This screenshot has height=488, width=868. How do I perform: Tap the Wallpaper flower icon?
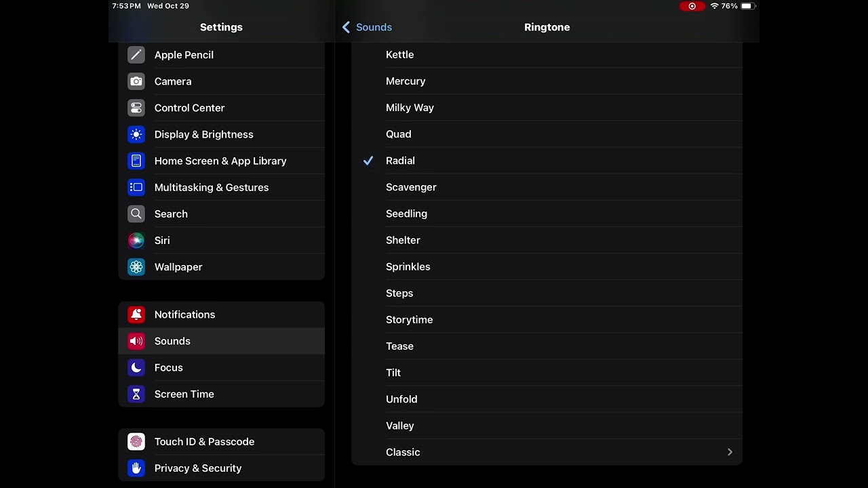(136, 266)
